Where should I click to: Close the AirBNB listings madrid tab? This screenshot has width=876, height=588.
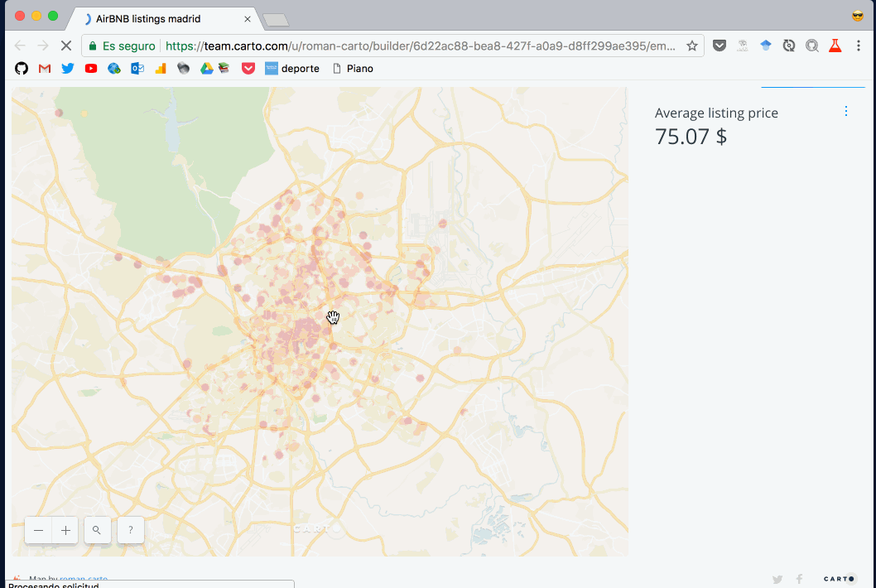pos(248,19)
